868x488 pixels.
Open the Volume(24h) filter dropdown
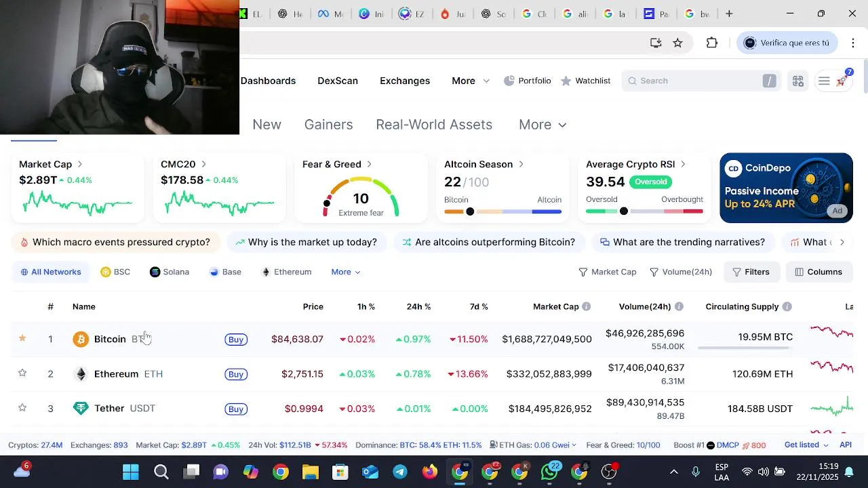[x=680, y=272]
